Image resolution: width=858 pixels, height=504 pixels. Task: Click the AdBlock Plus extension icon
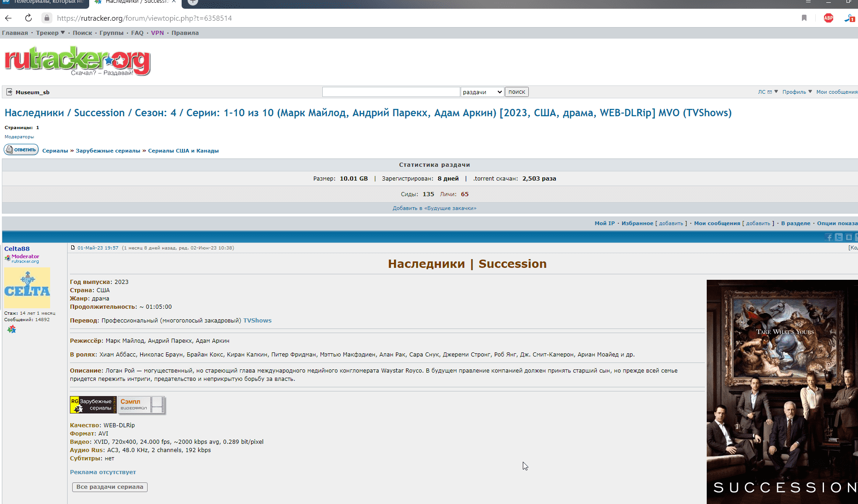click(x=828, y=18)
